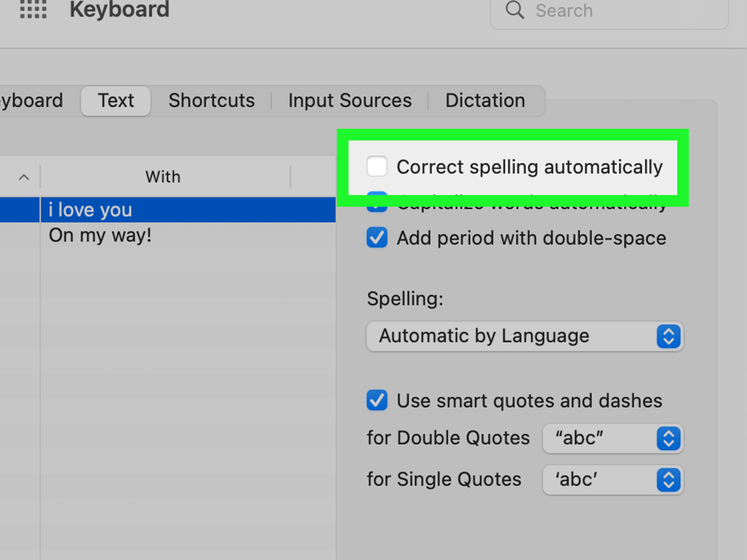
Task: Go to the Keyboard tab
Action: [32, 101]
